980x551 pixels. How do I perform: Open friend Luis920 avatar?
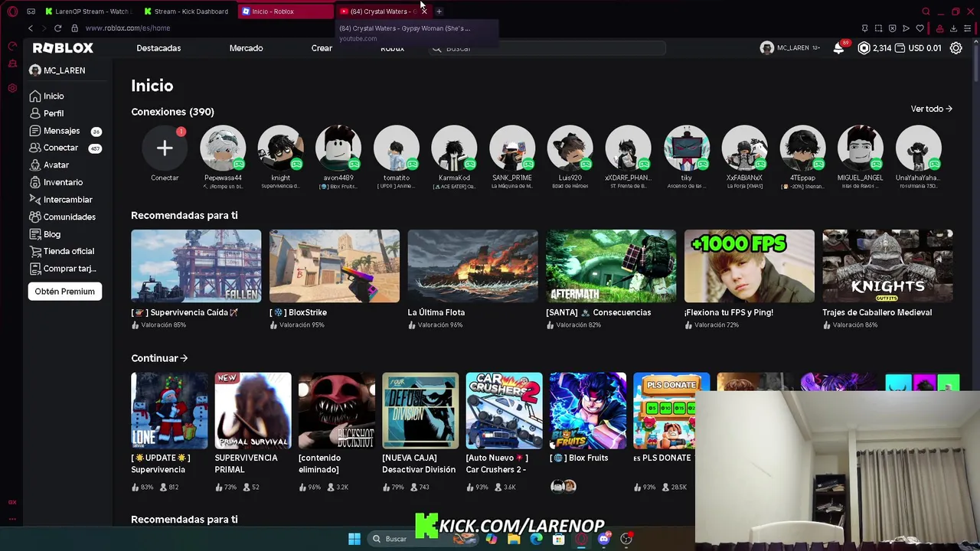point(570,148)
